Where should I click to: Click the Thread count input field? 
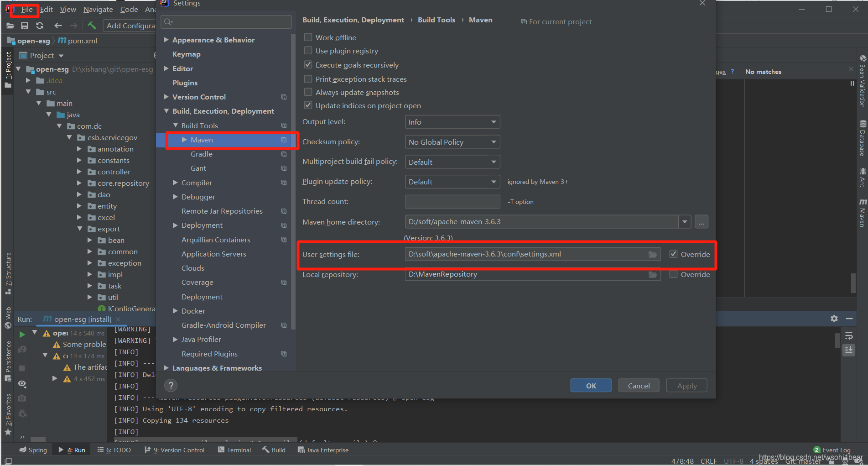coord(452,202)
